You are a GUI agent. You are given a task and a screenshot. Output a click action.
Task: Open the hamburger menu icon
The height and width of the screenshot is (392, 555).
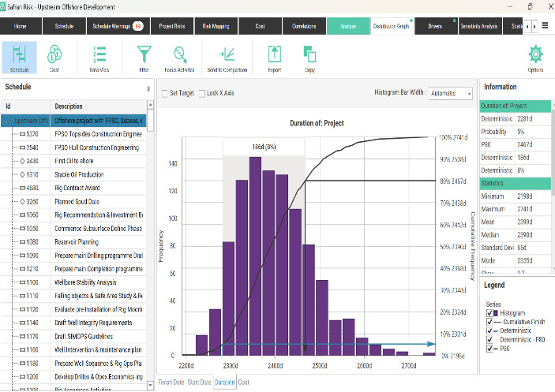click(x=545, y=26)
